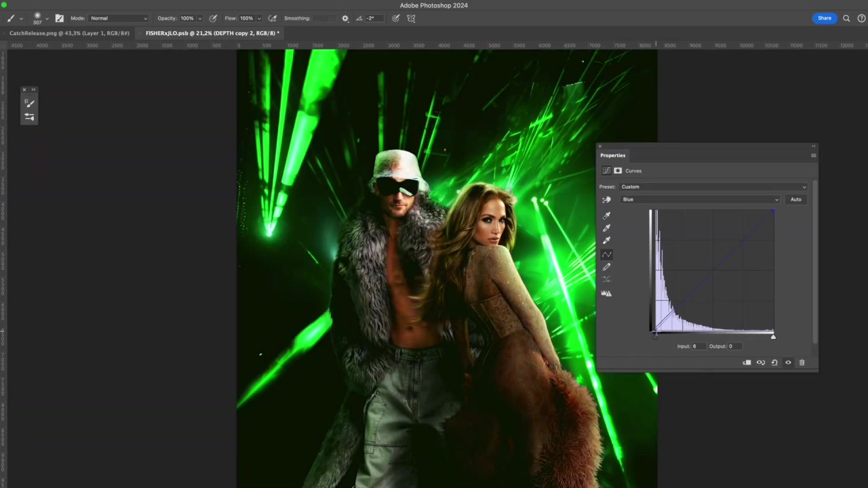Select the Properties panel tab
868x488 pixels.
point(612,155)
